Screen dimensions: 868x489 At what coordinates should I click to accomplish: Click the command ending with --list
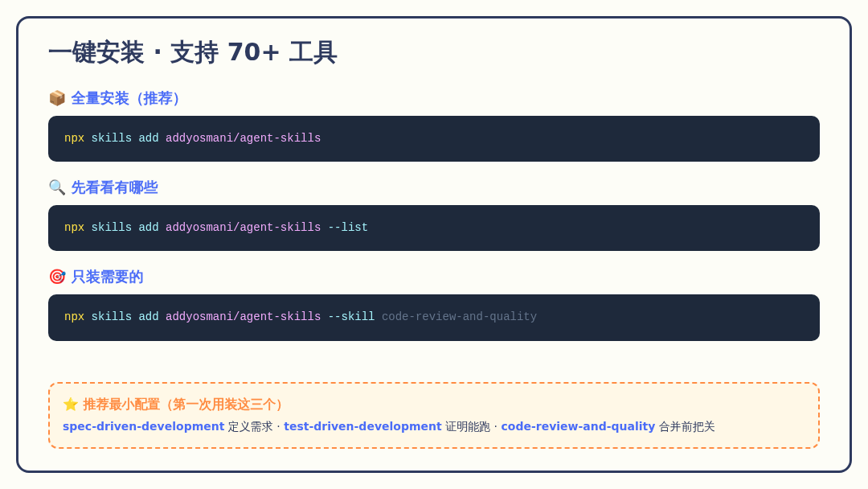434,228
